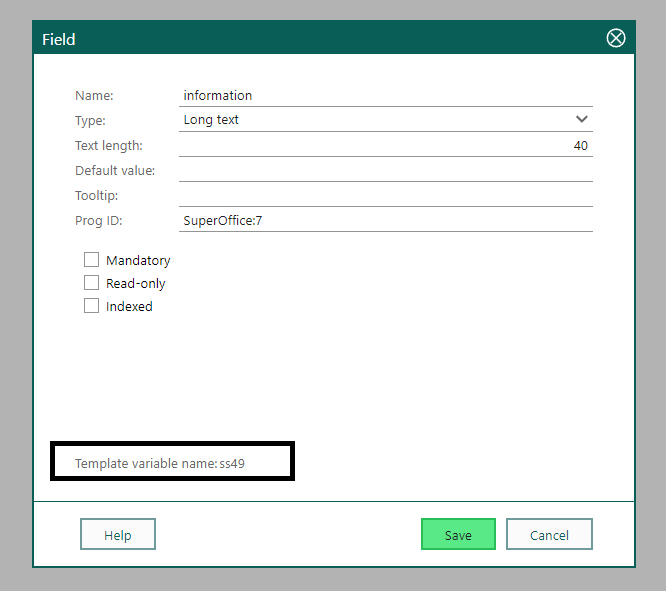The image size is (666, 591).
Task: Click the Text length field showing 40
Action: [x=385, y=146]
